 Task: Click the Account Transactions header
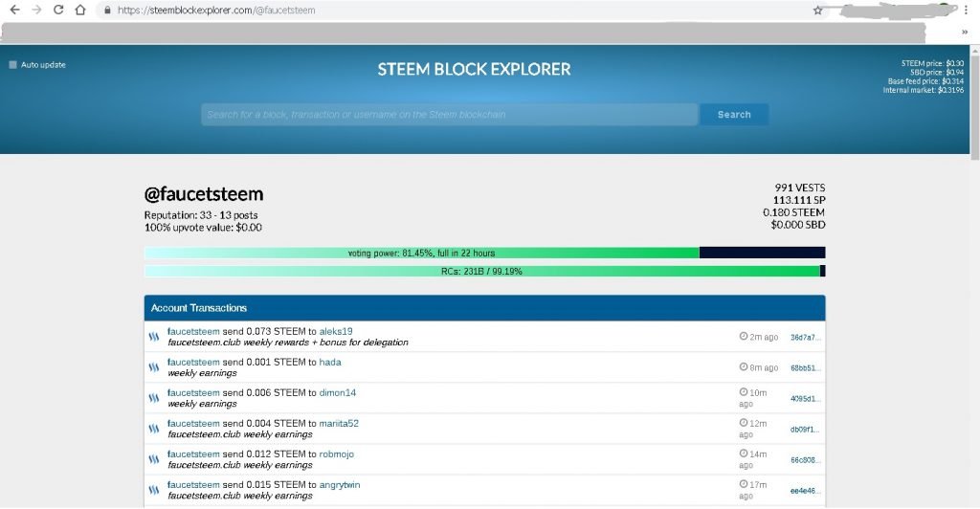tap(484, 308)
